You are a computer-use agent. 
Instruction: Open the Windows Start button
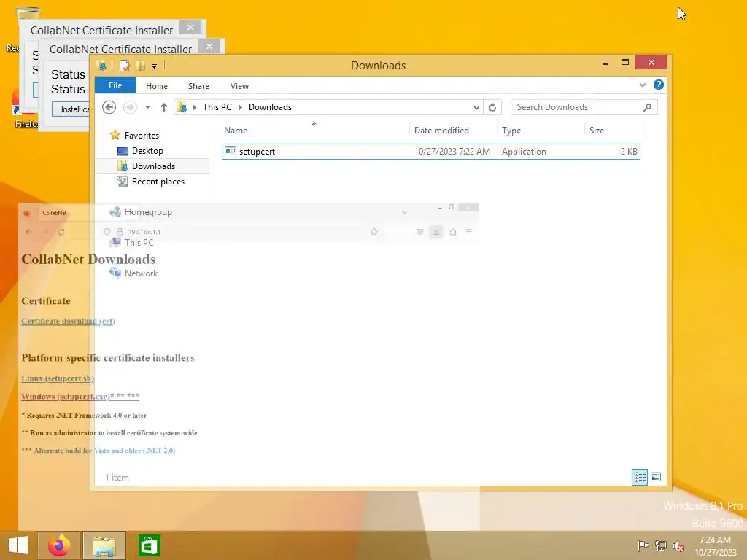point(18,545)
